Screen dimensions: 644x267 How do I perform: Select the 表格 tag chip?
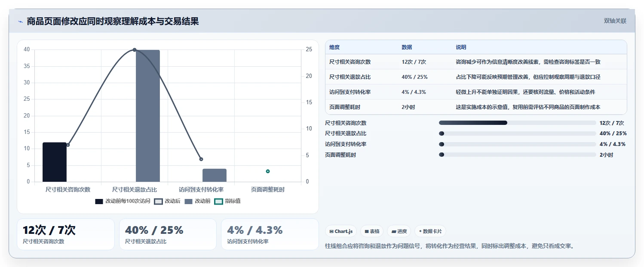point(372,231)
